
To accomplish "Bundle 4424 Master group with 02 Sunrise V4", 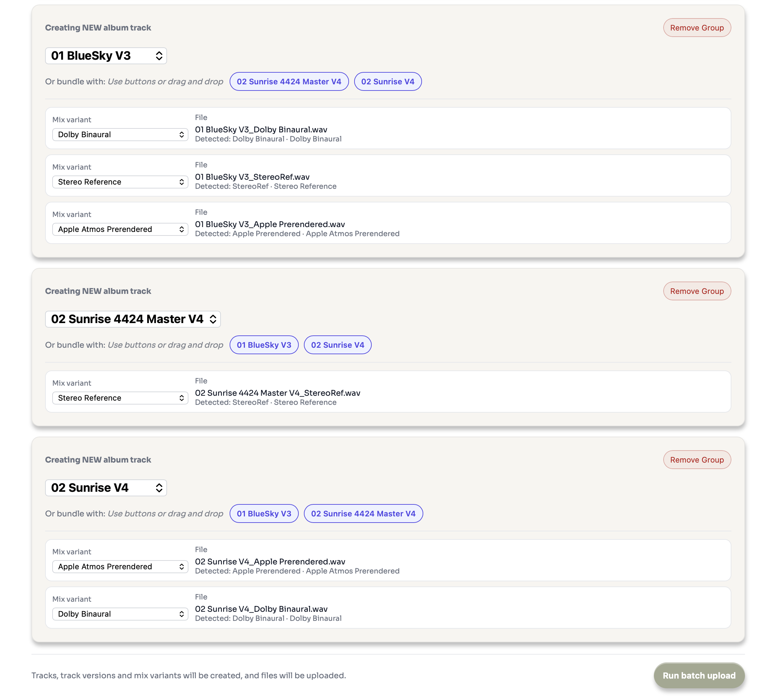I will click(337, 345).
